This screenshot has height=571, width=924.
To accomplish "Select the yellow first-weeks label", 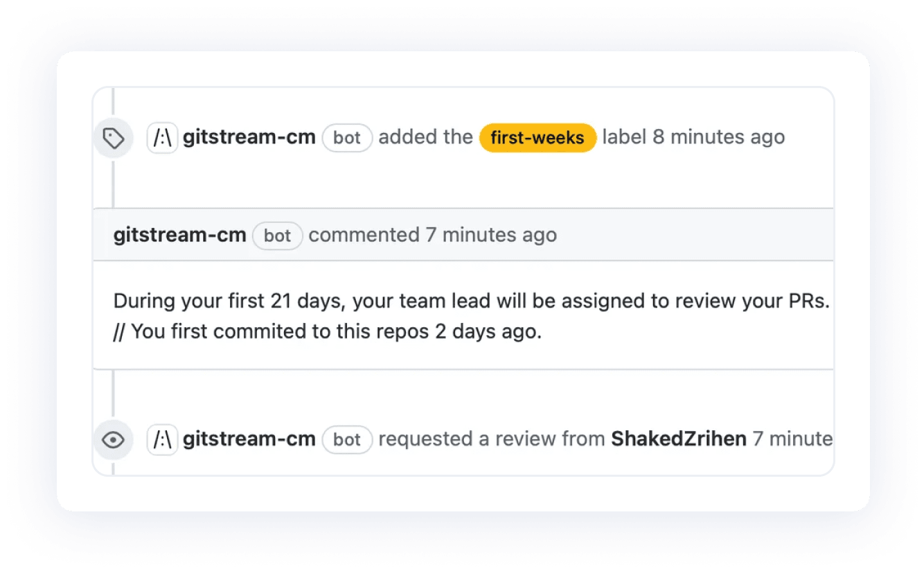I will coord(537,138).
